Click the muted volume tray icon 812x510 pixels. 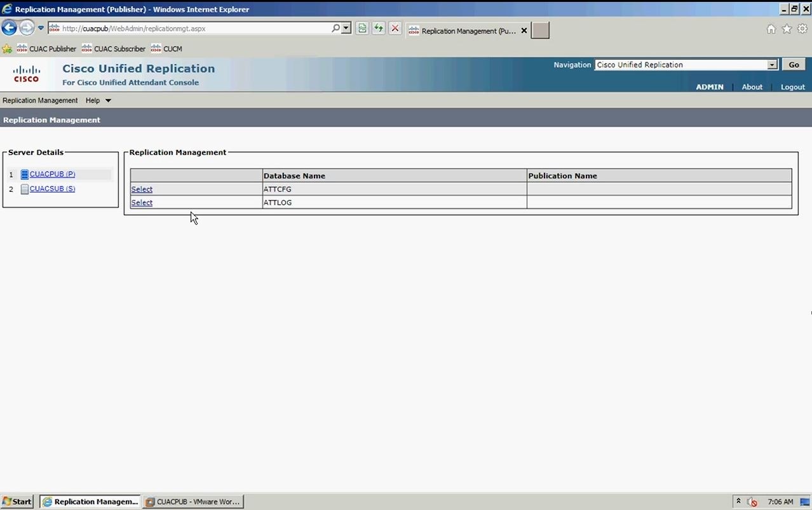[x=752, y=502]
